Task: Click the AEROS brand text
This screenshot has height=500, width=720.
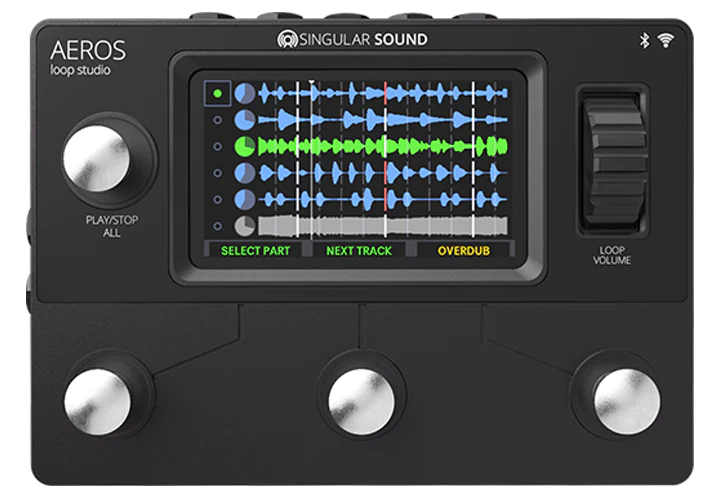Action: [88, 50]
